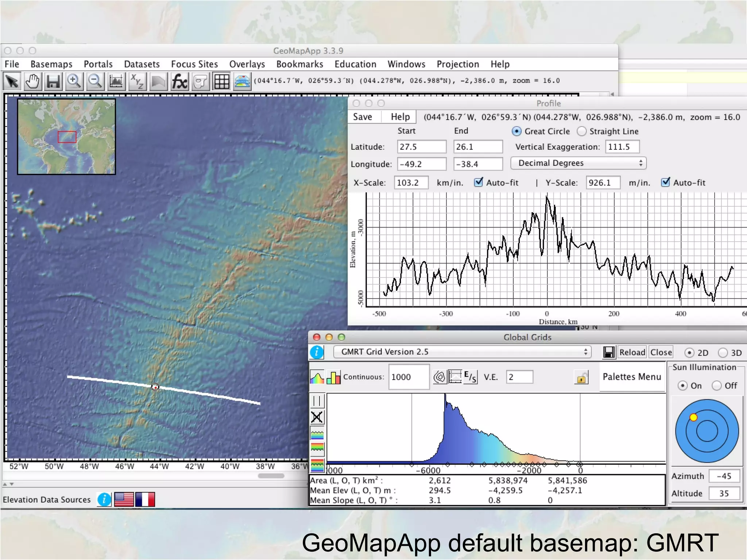
Task: Click the gray flag shaped toolbar icon
Action: [x=158, y=81]
